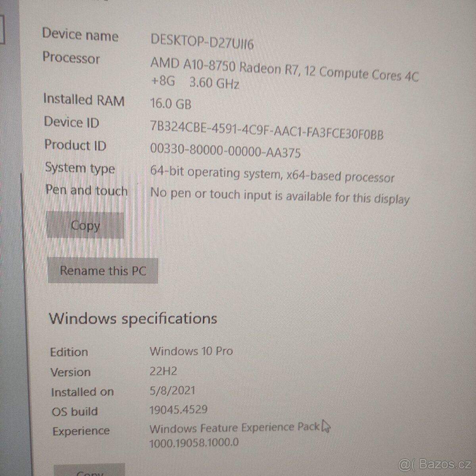Click the Windows specifications heading
The width and height of the screenshot is (476, 476).
tap(133, 319)
